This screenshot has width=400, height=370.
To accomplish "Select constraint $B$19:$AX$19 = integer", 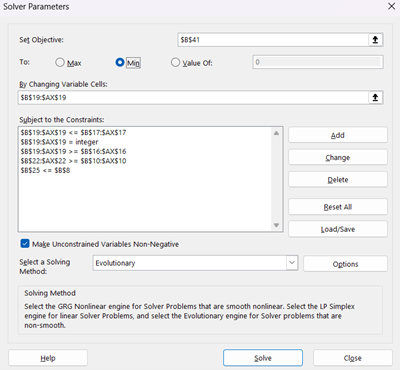I will pos(59,142).
